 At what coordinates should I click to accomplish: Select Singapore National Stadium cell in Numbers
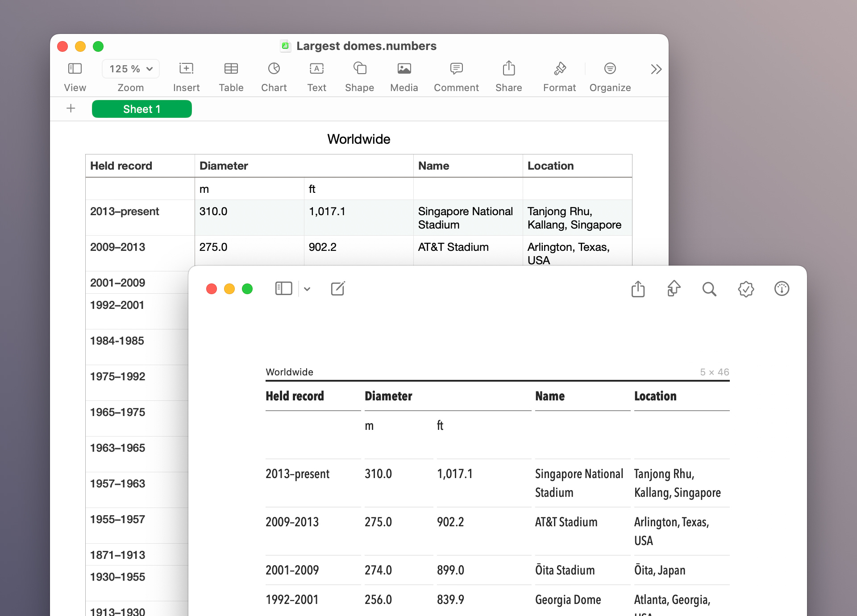pos(468,218)
